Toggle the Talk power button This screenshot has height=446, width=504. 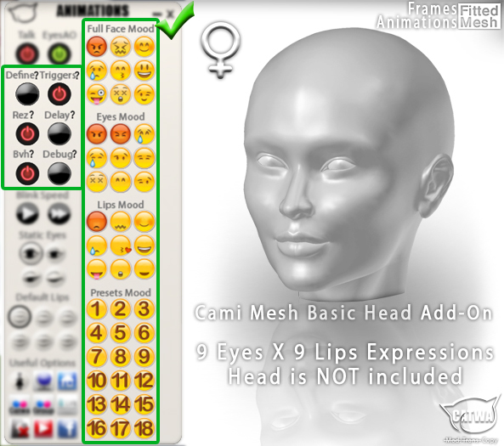click(x=27, y=54)
